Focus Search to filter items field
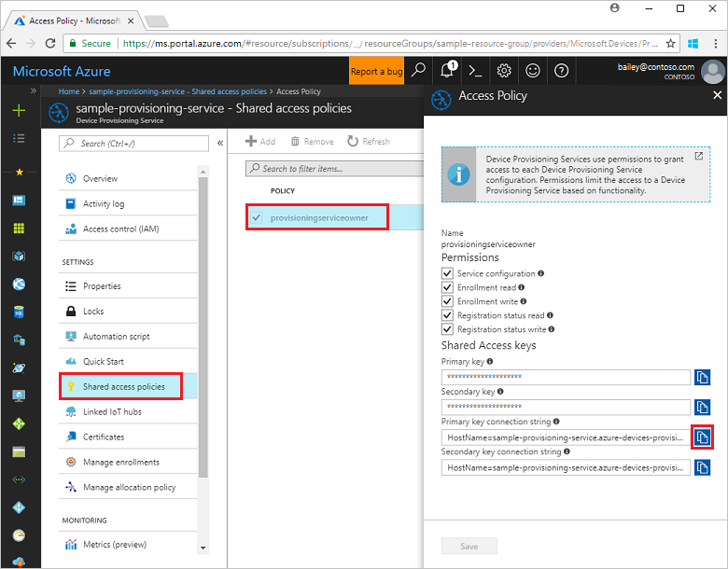Viewport: 728px width, 569px height. tap(334, 169)
